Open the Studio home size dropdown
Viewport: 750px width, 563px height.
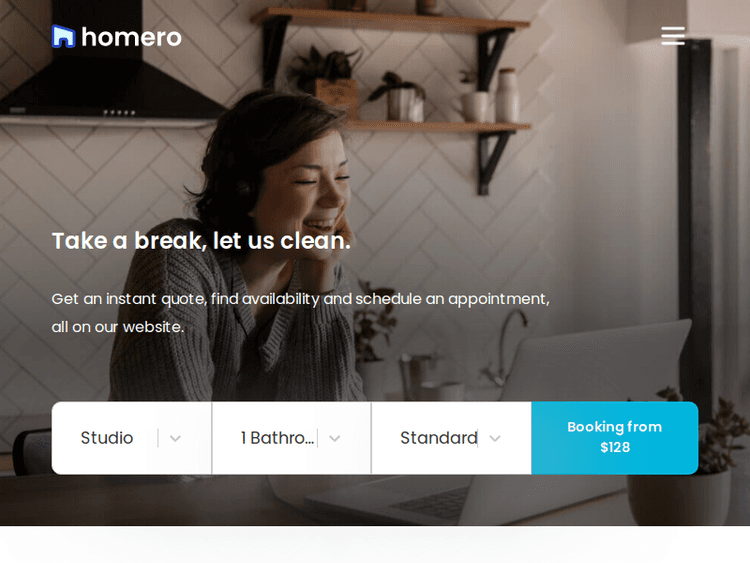(132, 438)
